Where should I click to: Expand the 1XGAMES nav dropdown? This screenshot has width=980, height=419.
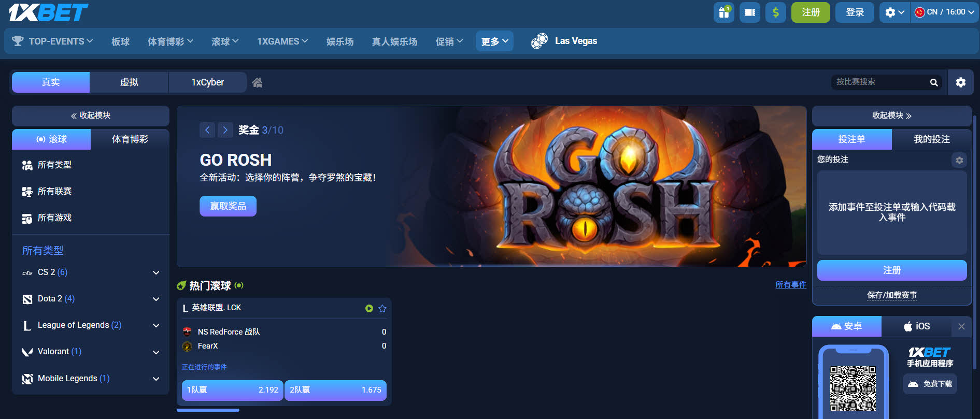coord(282,41)
